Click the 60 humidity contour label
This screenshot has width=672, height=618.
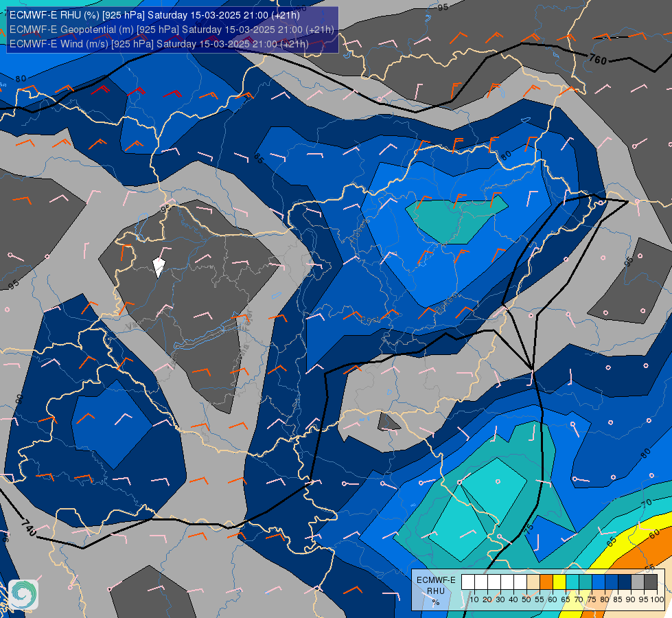[654, 534]
